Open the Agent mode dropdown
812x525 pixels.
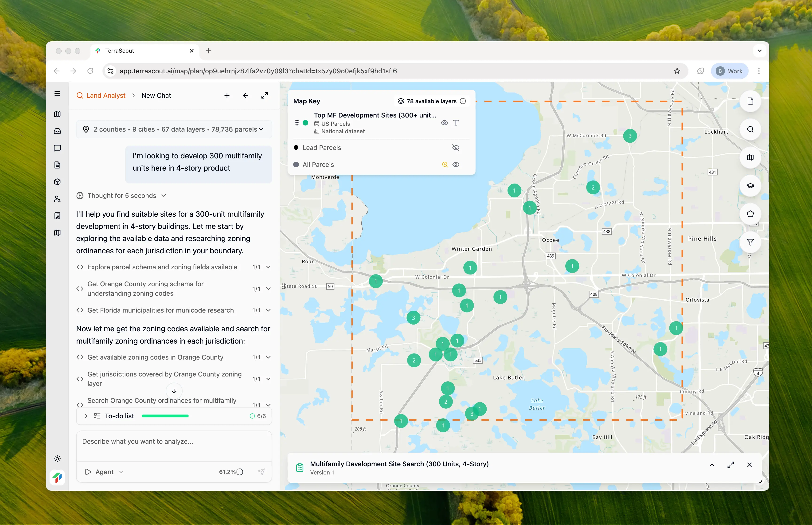(104, 472)
